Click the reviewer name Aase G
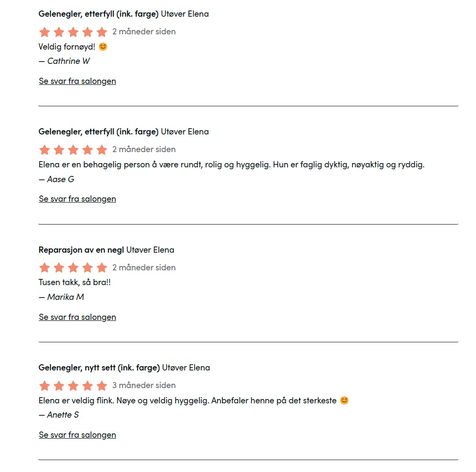The image size is (476, 472). point(61,179)
